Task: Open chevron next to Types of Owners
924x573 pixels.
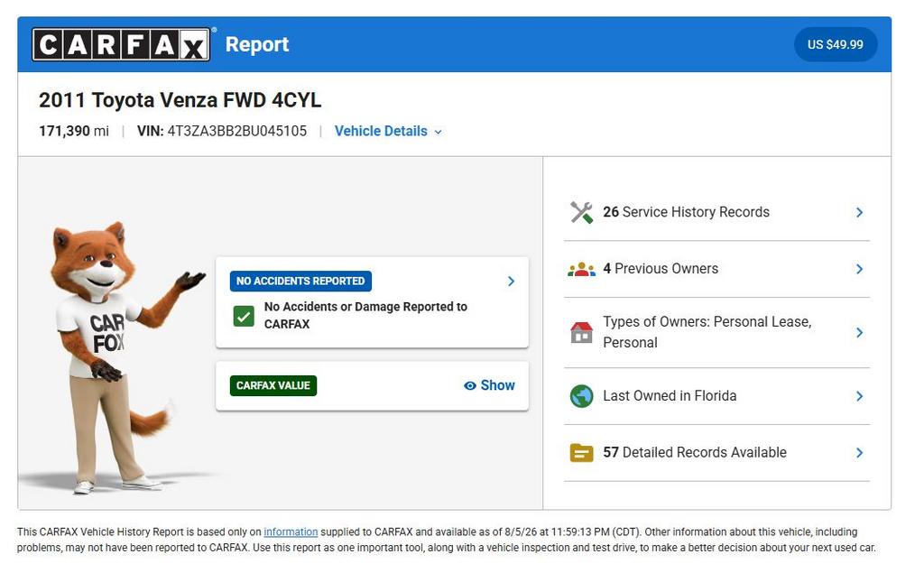Action: click(859, 332)
